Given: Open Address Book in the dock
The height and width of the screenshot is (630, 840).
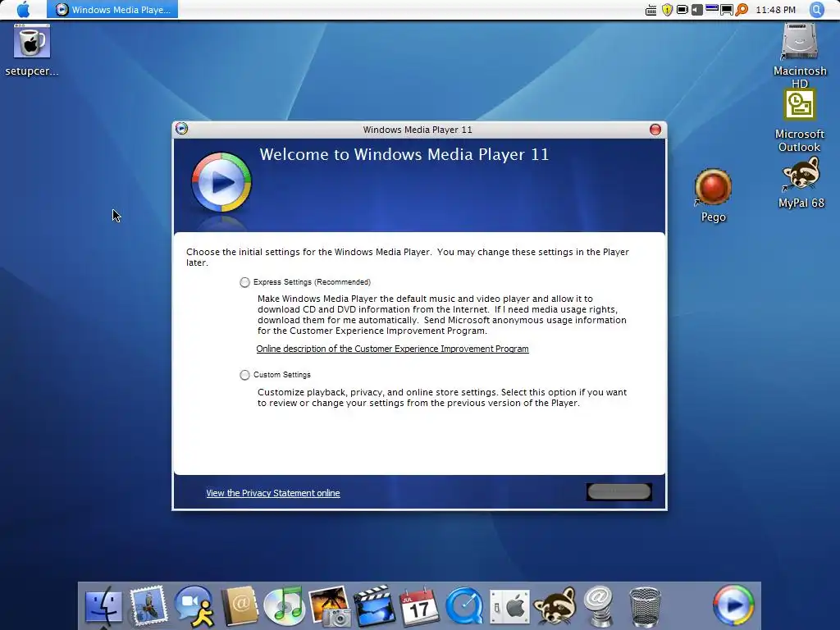Looking at the screenshot, I should point(240,606).
